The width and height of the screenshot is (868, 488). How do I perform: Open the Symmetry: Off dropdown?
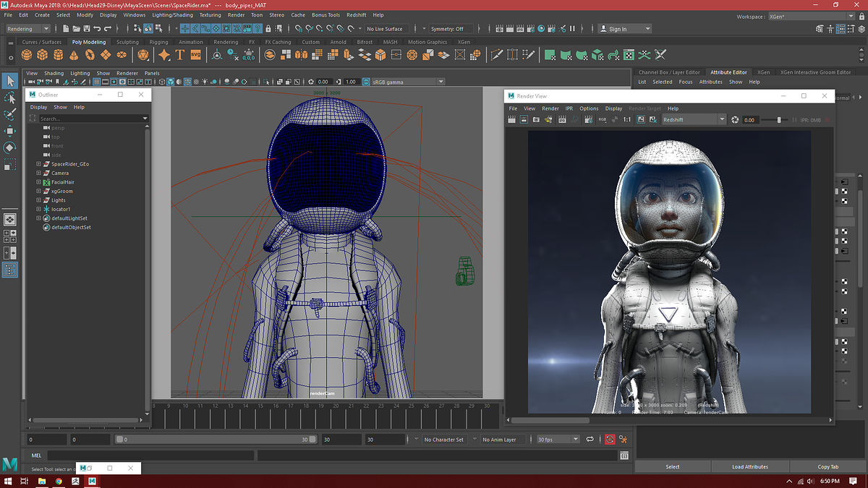[x=451, y=29]
